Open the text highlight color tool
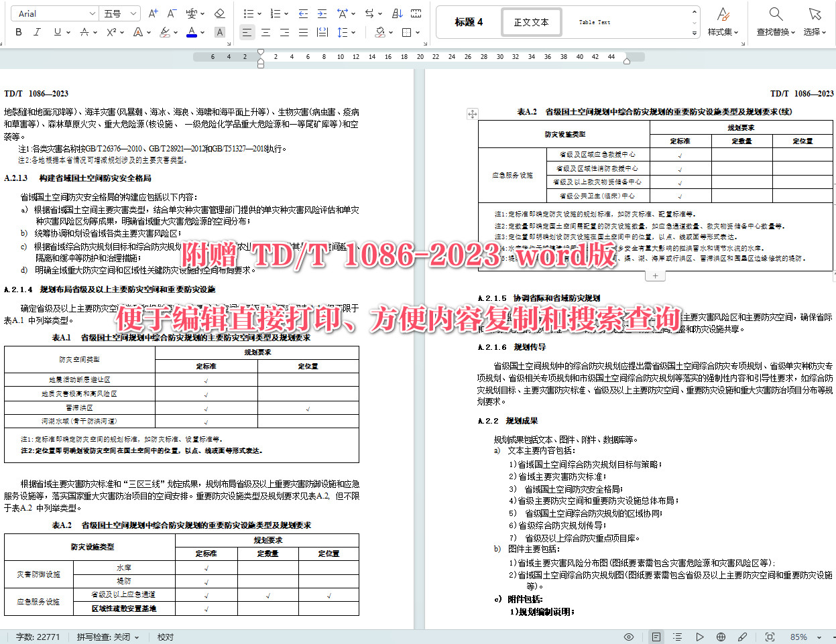Viewport: 836px width, 644px height. coord(164,32)
